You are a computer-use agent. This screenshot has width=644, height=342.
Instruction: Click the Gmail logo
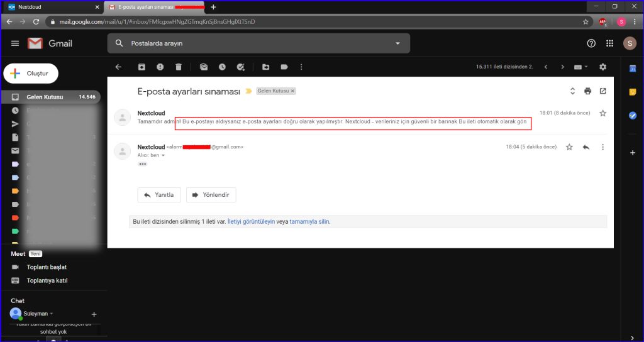coord(50,43)
